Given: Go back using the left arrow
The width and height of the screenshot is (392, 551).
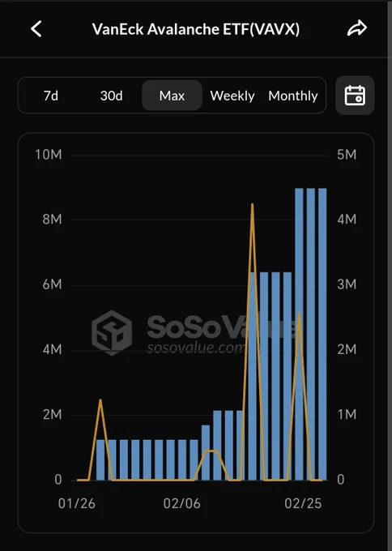Looking at the screenshot, I should tap(36, 29).
